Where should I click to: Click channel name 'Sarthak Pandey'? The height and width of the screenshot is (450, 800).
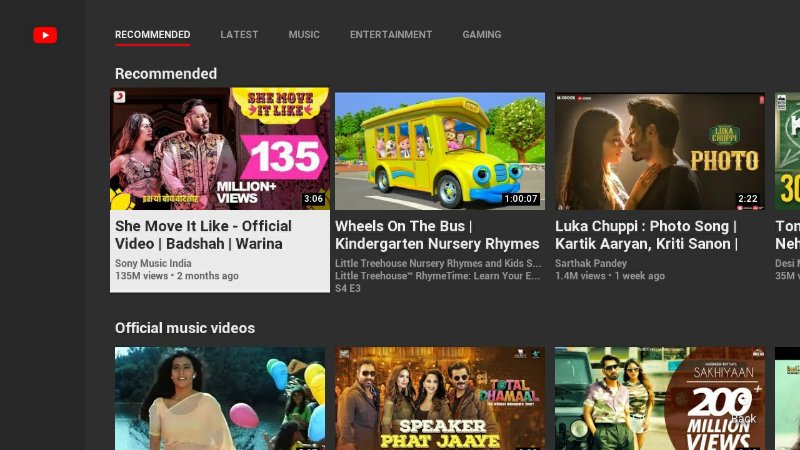591,263
